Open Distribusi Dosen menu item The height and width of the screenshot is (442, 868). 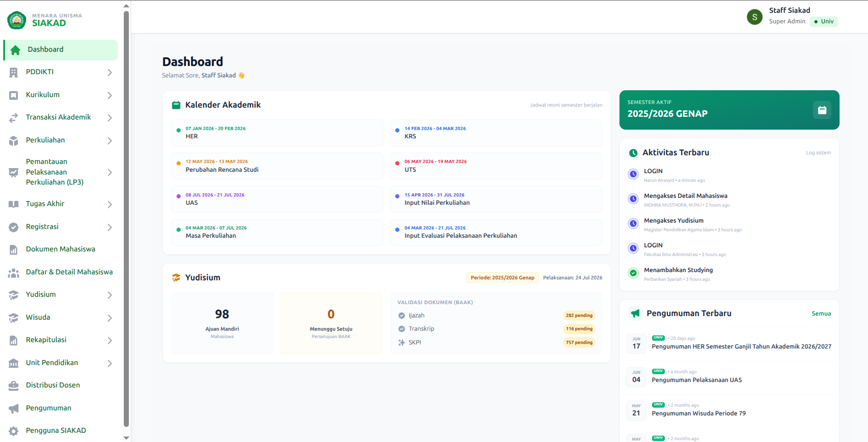point(61,386)
